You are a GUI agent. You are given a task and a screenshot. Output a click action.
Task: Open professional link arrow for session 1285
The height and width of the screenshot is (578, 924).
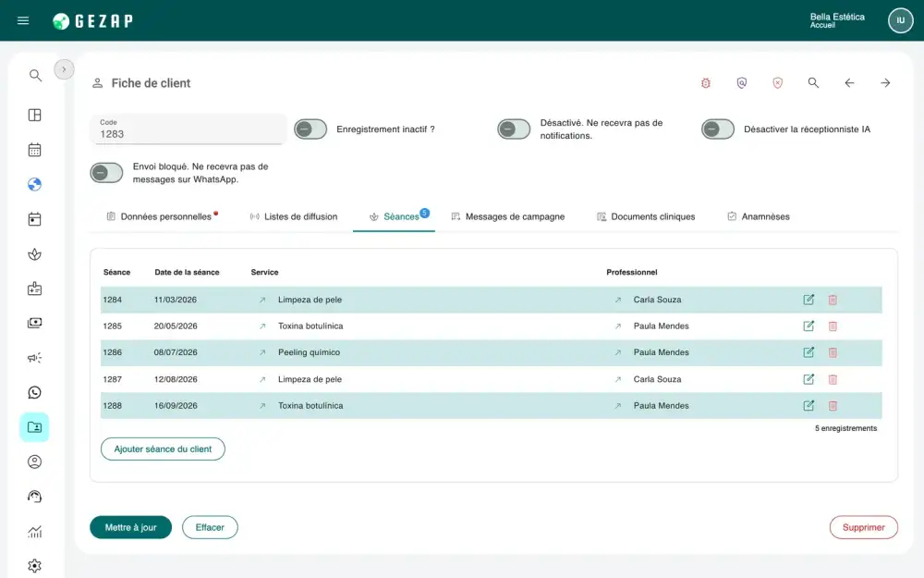click(617, 326)
